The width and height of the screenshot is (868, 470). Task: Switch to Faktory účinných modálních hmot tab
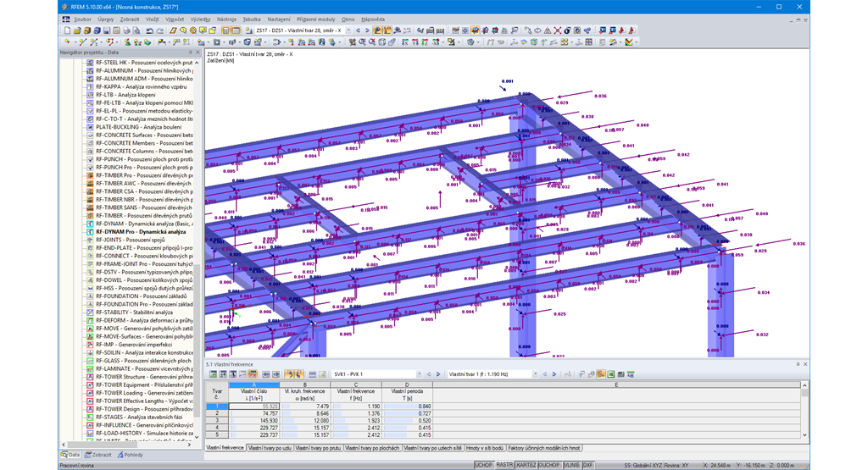tap(543, 448)
